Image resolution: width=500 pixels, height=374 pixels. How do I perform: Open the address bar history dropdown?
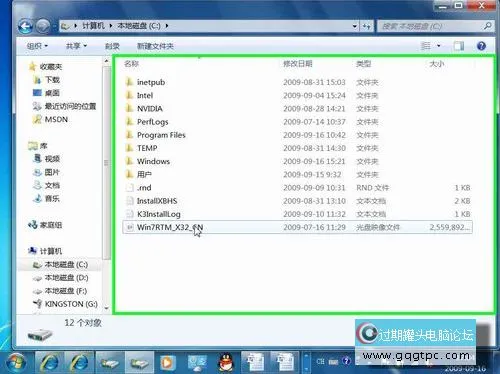[x=355, y=26]
